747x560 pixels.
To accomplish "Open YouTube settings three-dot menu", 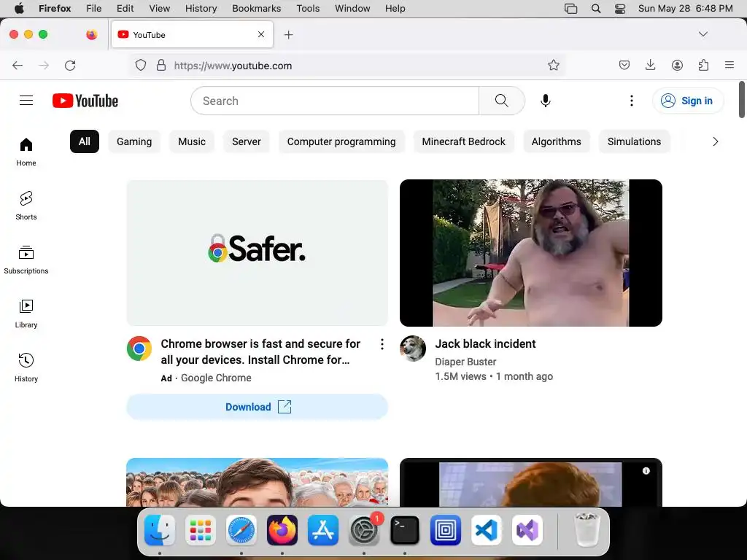I will (x=632, y=101).
